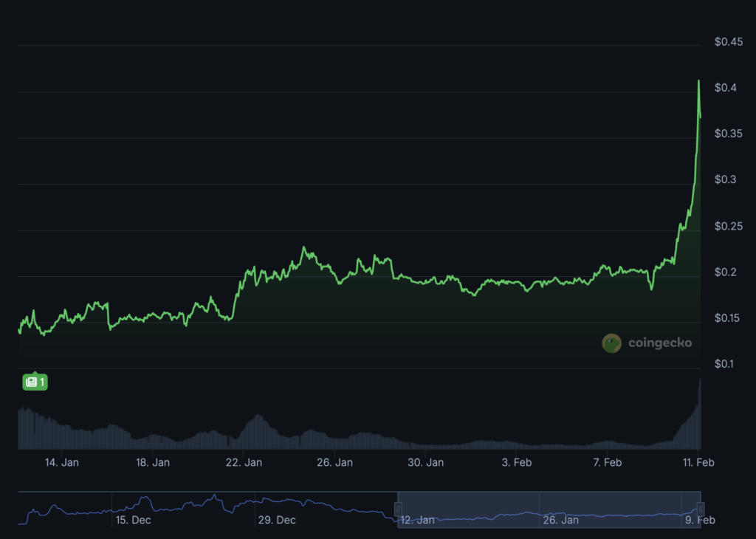Click the $0.1 price axis label

(726, 364)
